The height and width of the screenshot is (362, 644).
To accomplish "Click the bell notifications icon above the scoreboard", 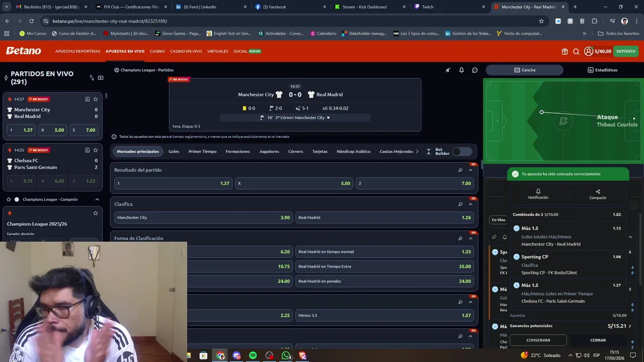I will tap(461, 70).
